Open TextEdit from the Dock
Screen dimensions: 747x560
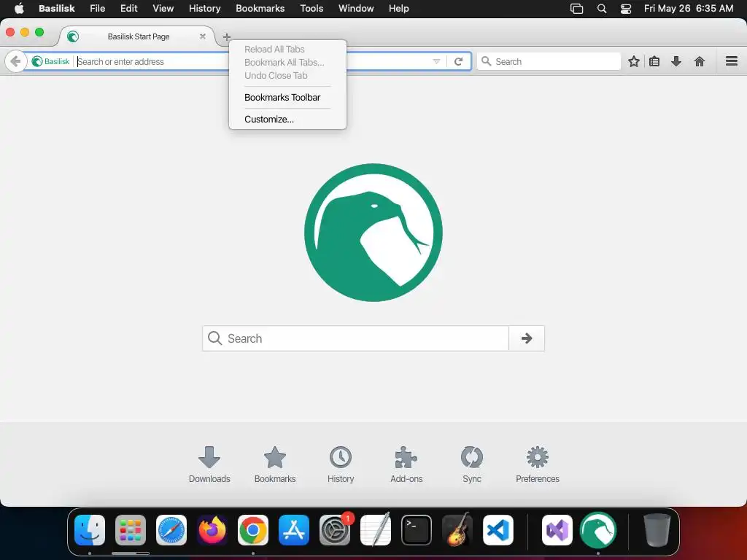coord(376,530)
